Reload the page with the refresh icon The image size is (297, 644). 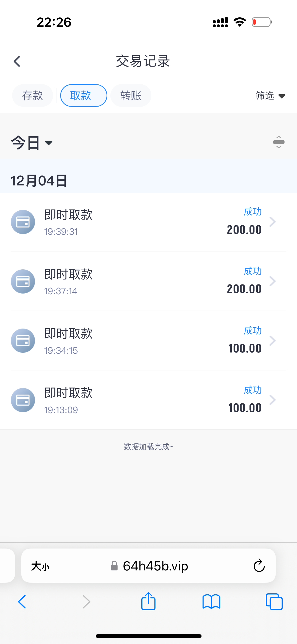(x=259, y=566)
